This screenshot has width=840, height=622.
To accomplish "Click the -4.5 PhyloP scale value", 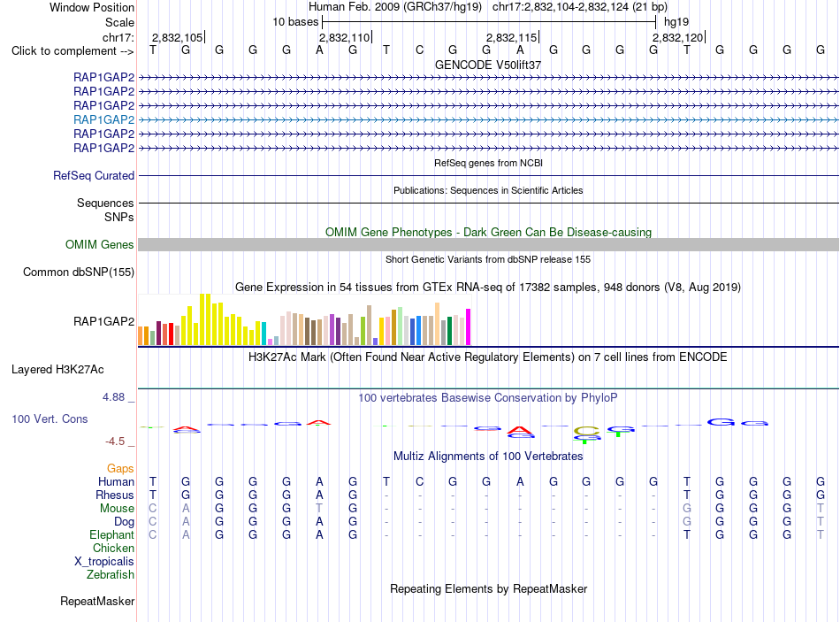I will (x=115, y=442).
